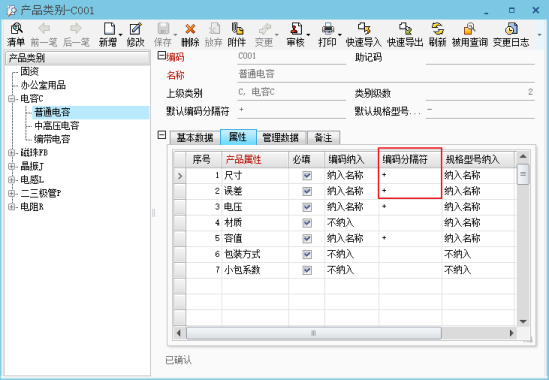Open the 清单 list view icon
The height and width of the screenshot is (380, 549).
[16, 29]
